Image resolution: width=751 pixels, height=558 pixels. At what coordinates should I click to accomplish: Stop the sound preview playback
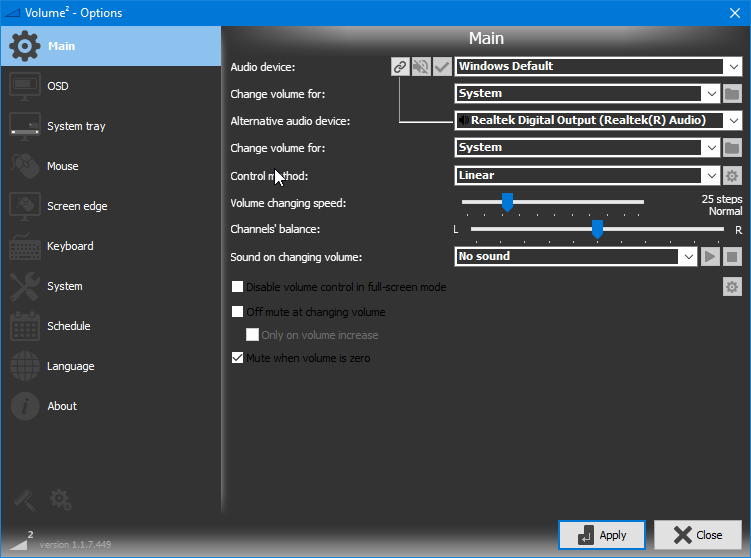point(732,257)
